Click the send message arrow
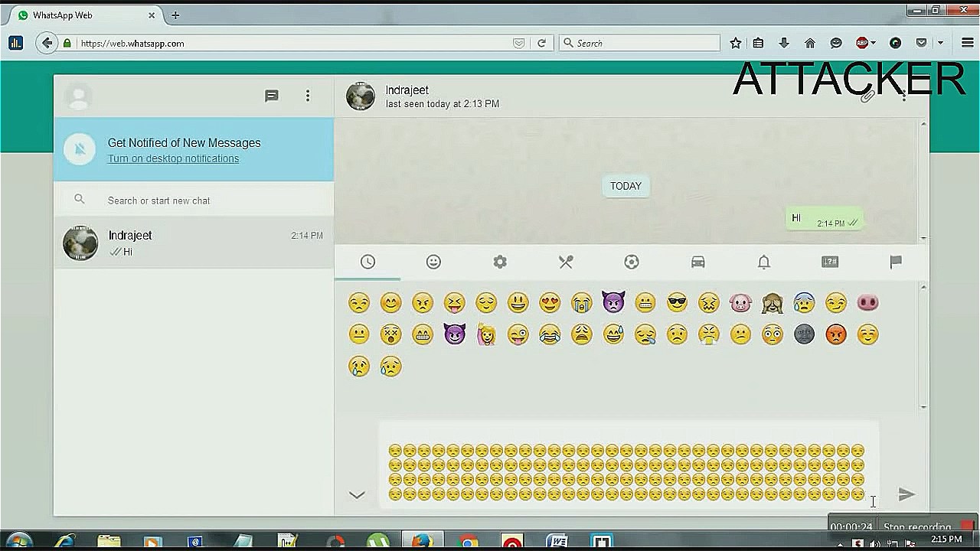 (906, 494)
